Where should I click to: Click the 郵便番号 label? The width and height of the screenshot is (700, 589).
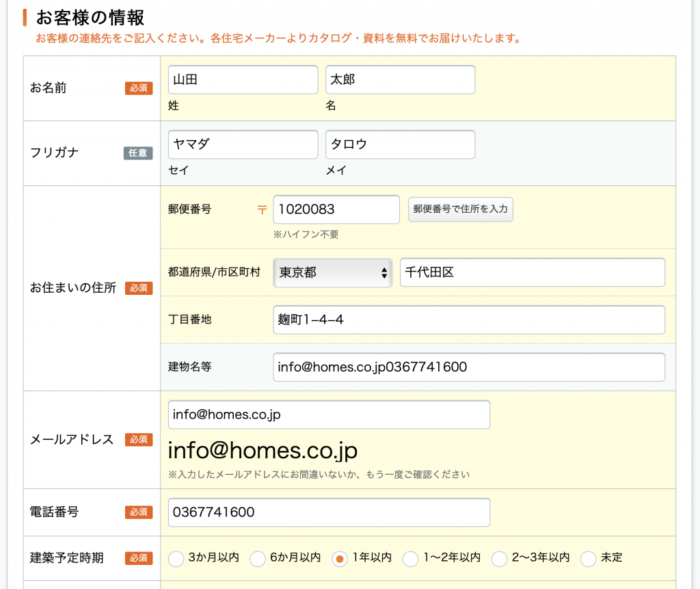190,209
